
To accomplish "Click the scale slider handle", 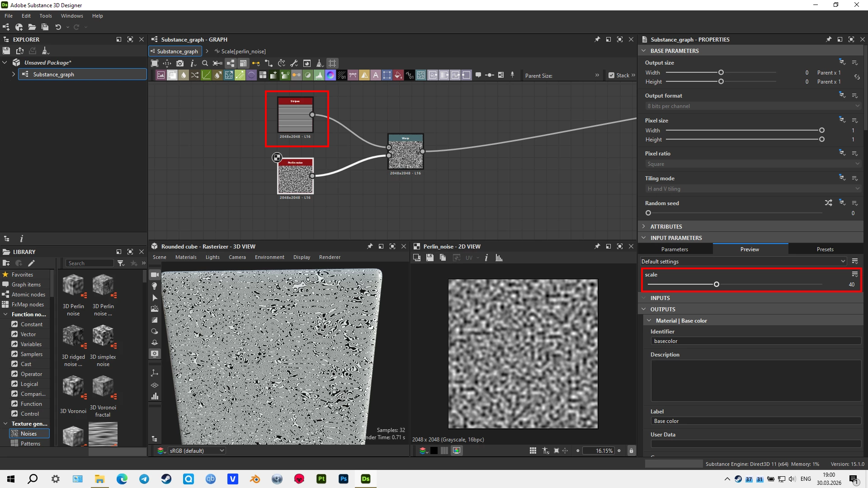I will tap(716, 284).
